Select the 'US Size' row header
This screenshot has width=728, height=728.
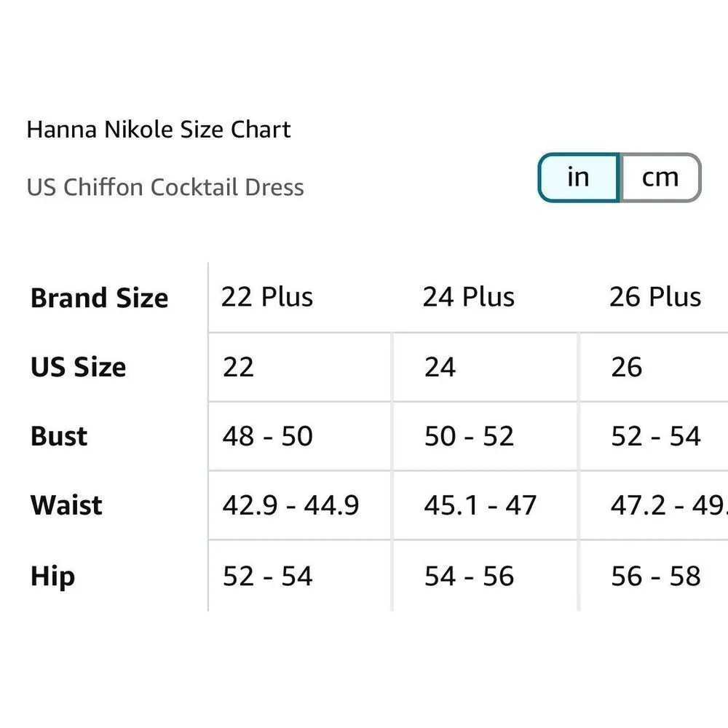pos(78,367)
